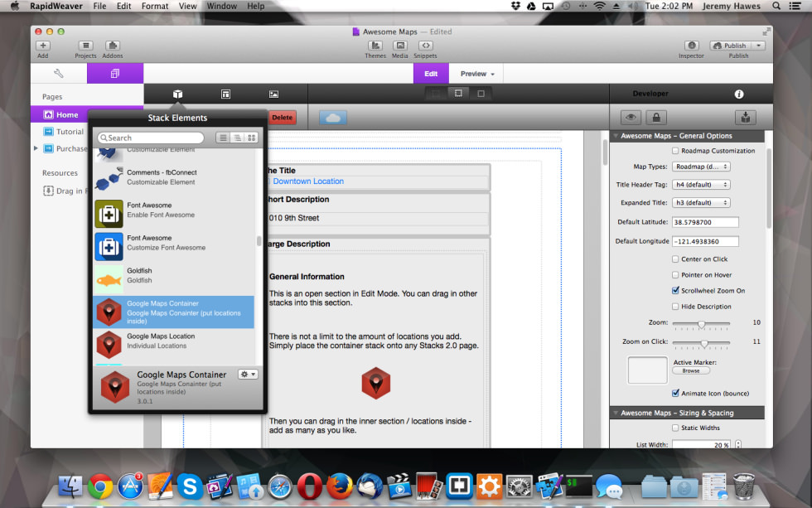Screen dimensions: 812x508
Task: Select the Goldfish stack element icon
Action: point(109,279)
